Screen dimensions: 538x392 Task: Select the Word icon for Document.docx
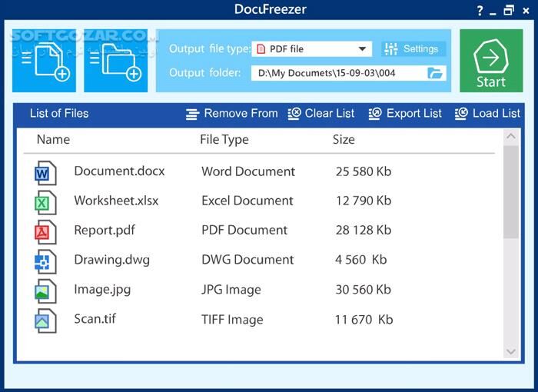tap(45, 173)
